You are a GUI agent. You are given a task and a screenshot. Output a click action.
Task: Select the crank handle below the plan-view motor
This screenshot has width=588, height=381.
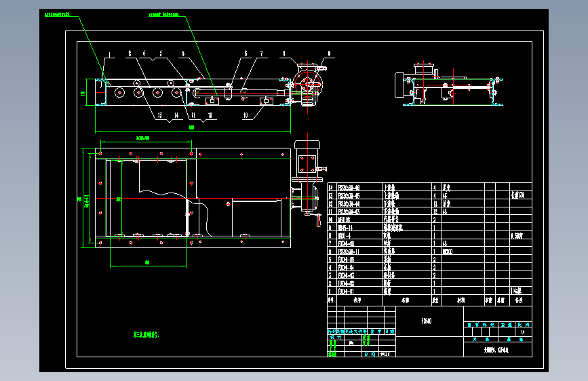(x=318, y=220)
